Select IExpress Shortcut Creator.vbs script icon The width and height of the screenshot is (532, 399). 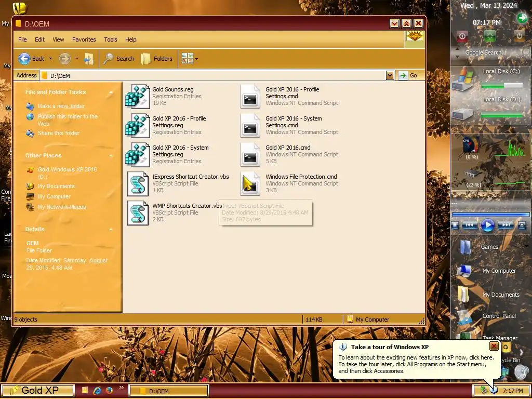[x=138, y=184]
